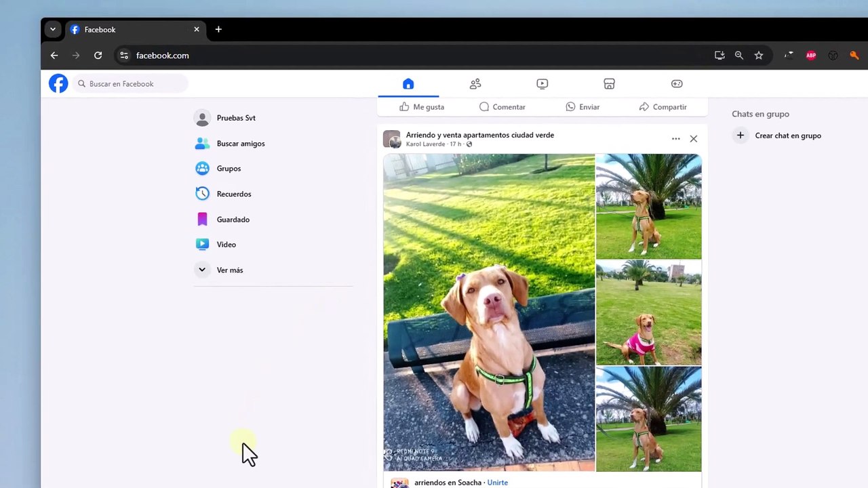Image resolution: width=868 pixels, height=488 pixels.
Task: Open Recuerdos in sidebar
Action: pos(273,194)
